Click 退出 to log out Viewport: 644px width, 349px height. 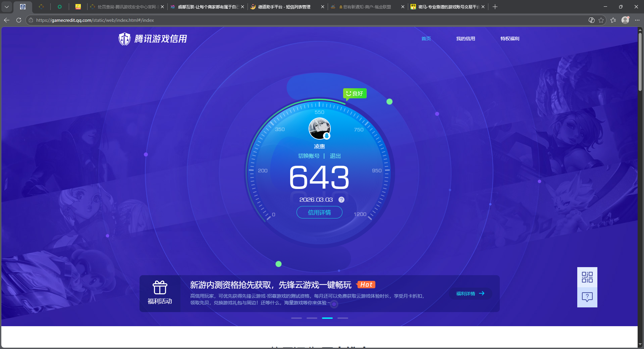(x=336, y=156)
